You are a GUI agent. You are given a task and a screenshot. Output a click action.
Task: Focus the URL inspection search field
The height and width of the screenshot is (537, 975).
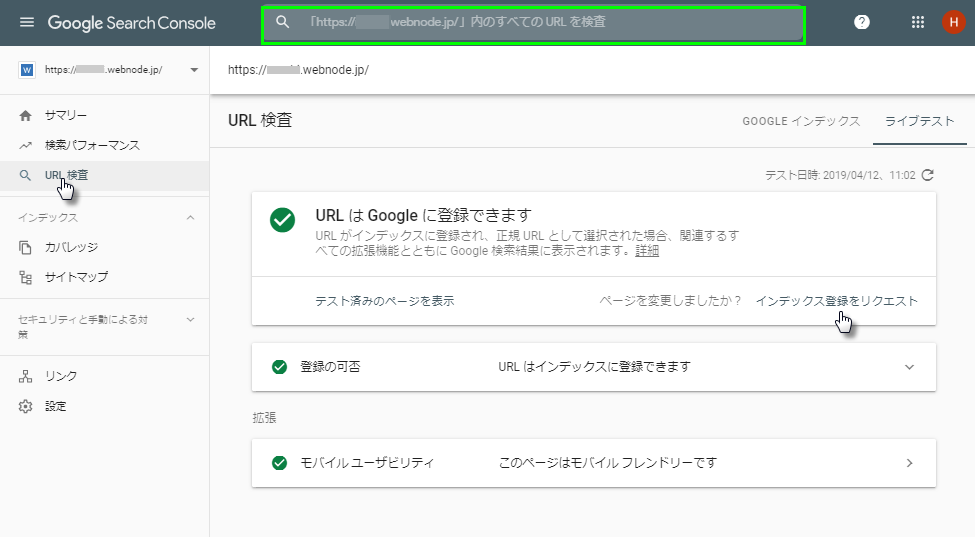point(534,25)
